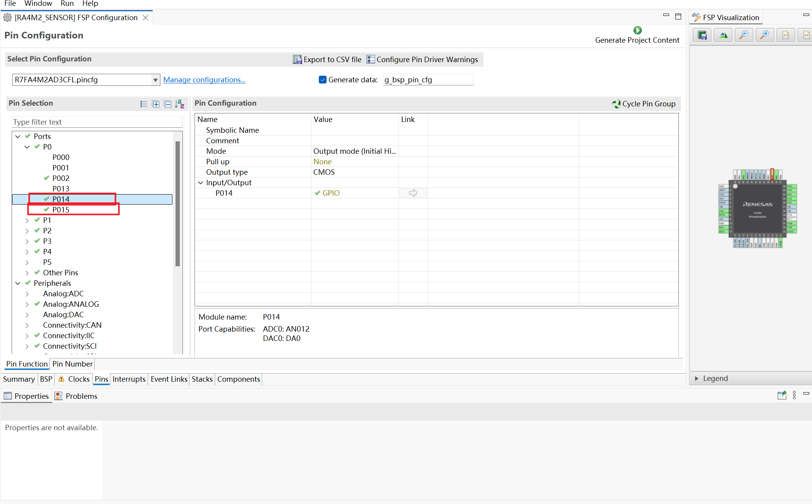Image resolution: width=812 pixels, height=504 pixels.
Task: Click the hierarchical tree view icon in Pin Selection
Action: pos(143,104)
